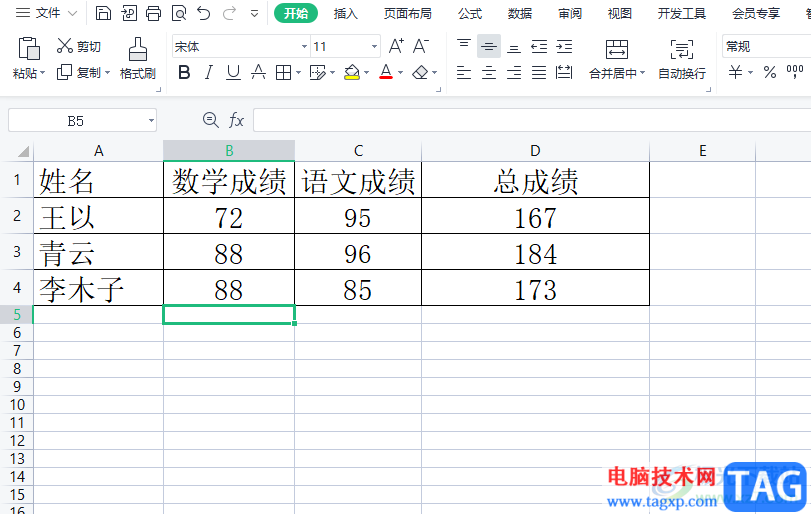This screenshot has width=811, height=514.
Task: Click in the formula bar input
Action: coord(532,120)
